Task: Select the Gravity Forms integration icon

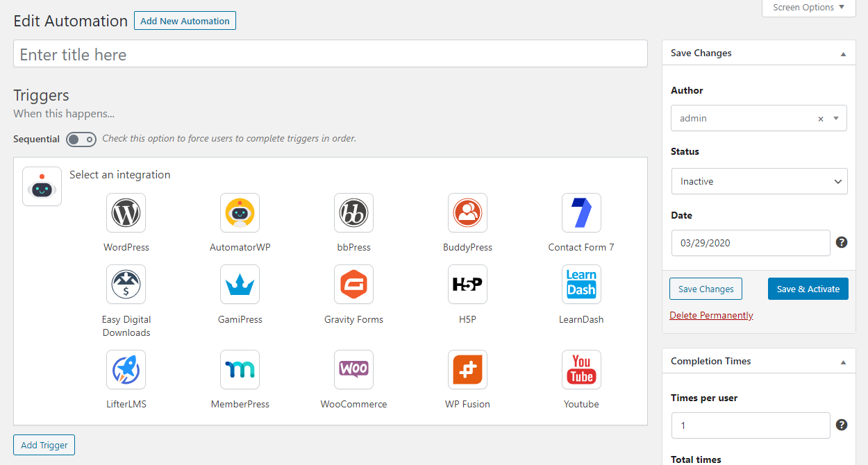Action: pyautogui.click(x=354, y=285)
